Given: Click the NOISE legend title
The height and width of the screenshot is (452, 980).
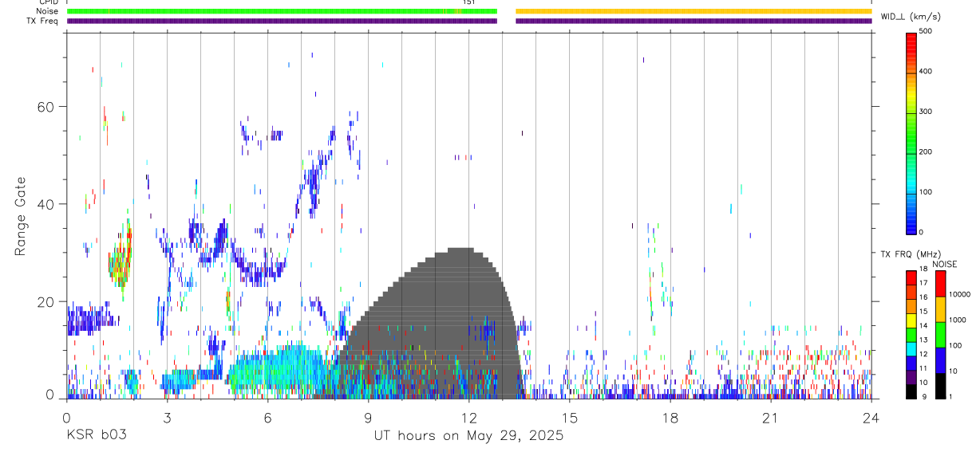Looking at the screenshot, I should [x=944, y=265].
